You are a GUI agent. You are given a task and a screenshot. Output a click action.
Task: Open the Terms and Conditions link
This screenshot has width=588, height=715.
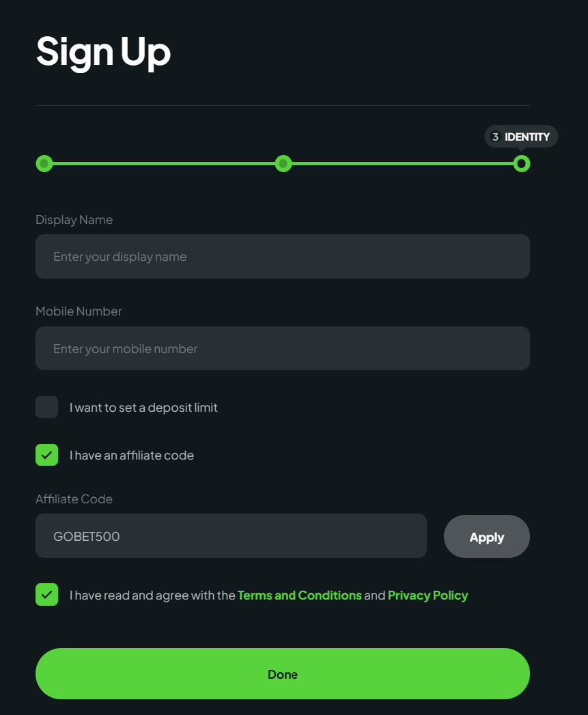coord(299,595)
